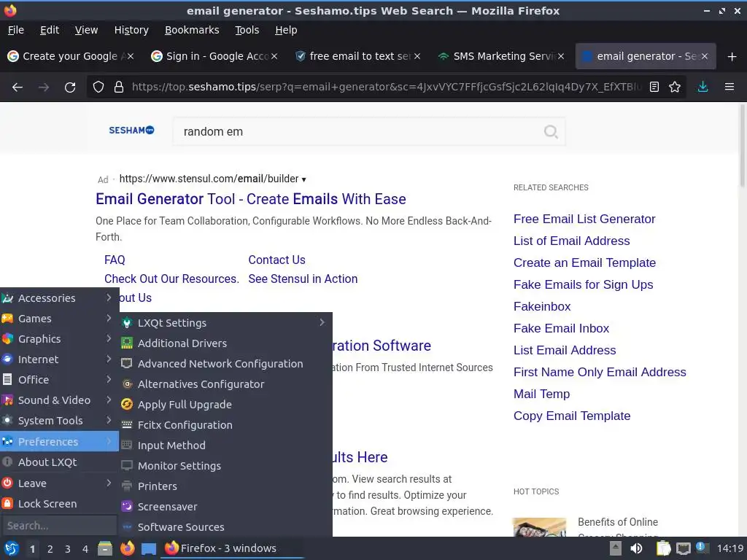This screenshot has width=747, height=560.
Task: Click the show desktop icon in taskbar
Action: coord(149,548)
